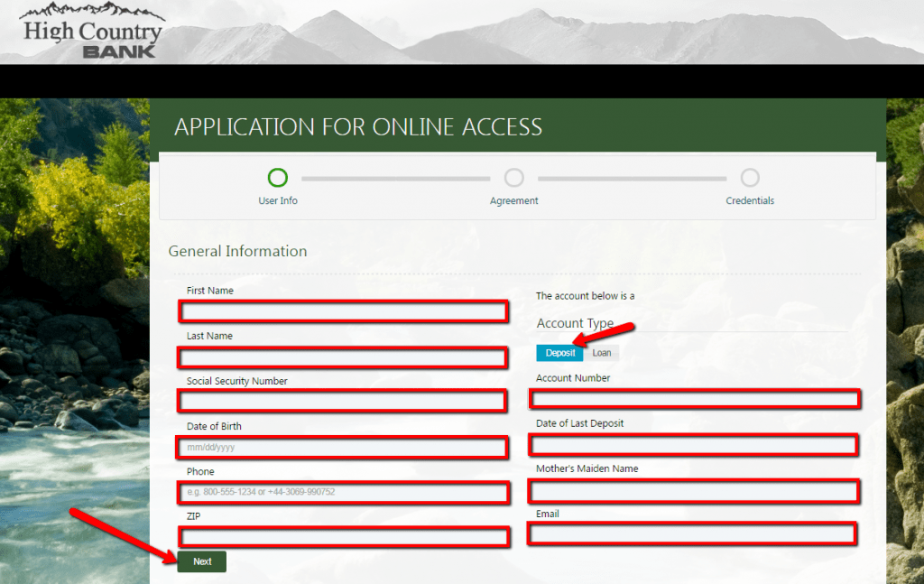Focus the Mother's Maiden Name field
This screenshot has height=584, width=924.
coord(694,491)
